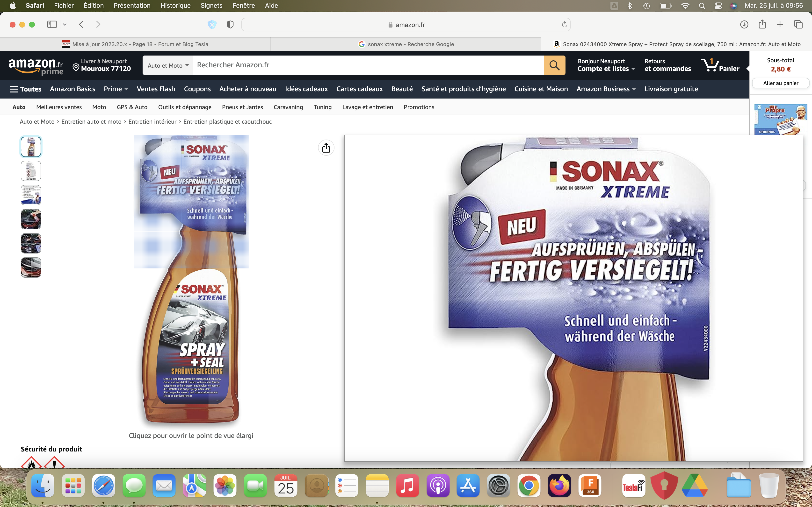Screen dimensions: 812x507
Task: Open the Entretien intérieur breadcrumb link
Action: click(x=152, y=122)
